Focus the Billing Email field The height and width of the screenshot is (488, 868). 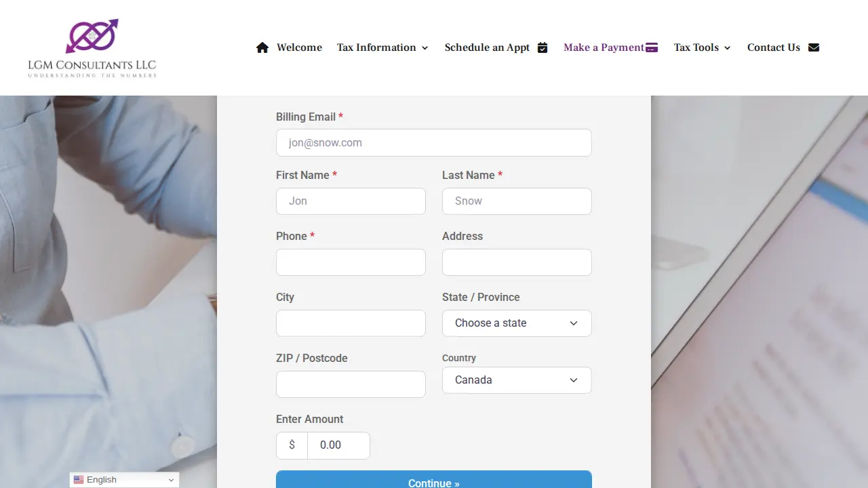434,143
